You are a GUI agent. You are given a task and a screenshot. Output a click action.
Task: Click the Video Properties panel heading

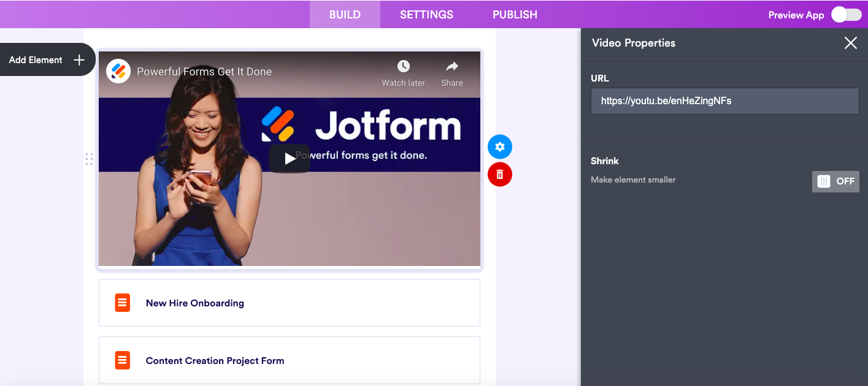[634, 43]
